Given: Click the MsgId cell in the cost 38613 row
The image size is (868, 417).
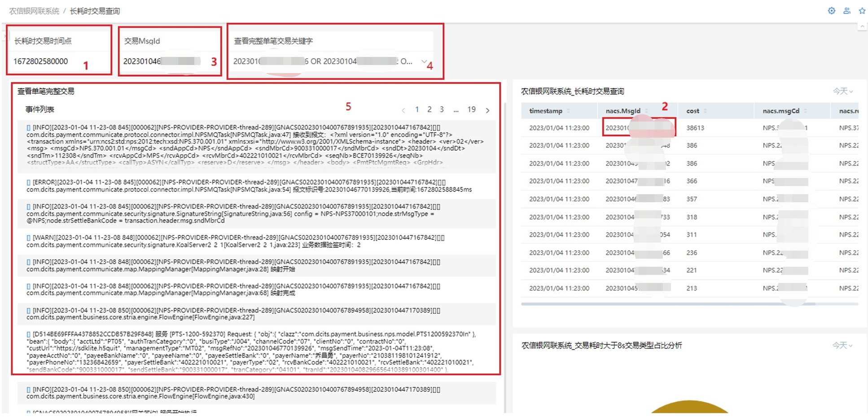Looking at the screenshot, I should click(x=639, y=128).
